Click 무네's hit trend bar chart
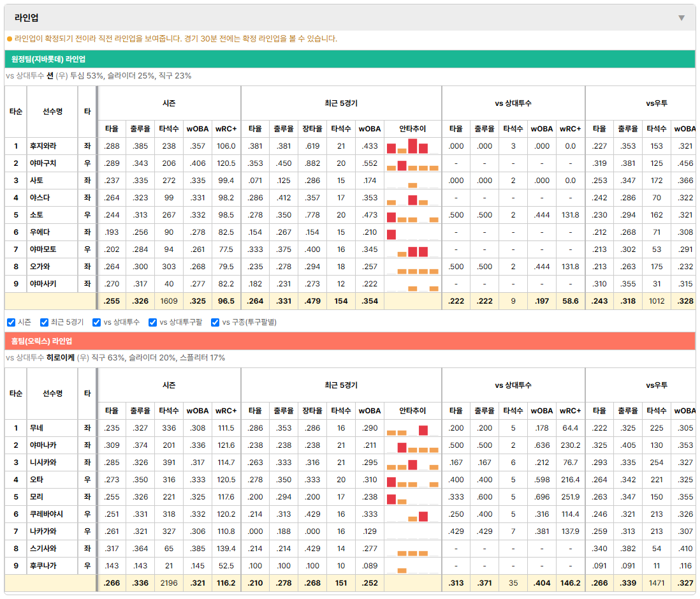The height and width of the screenshot is (599, 700). 412,429
